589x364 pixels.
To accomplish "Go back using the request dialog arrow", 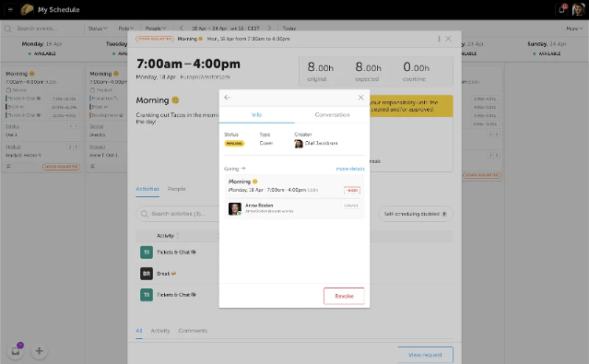I will (x=228, y=98).
